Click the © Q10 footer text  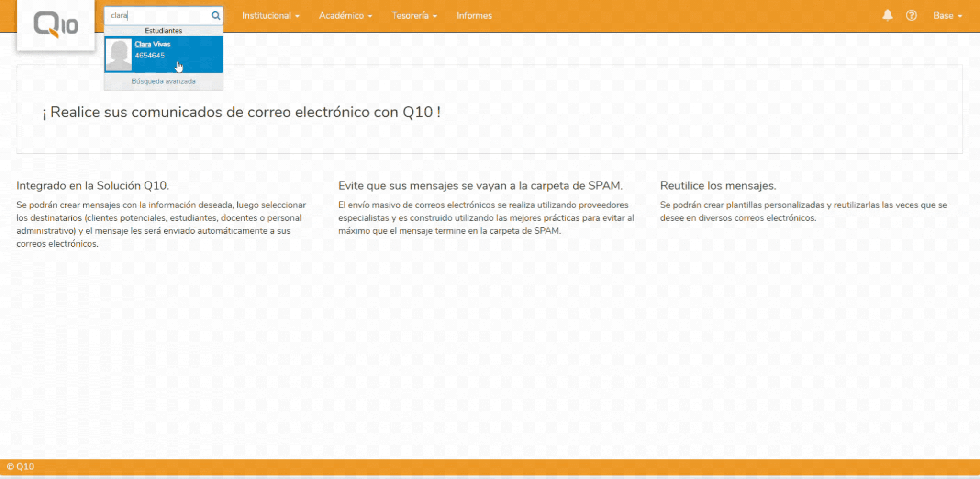point(22,466)
